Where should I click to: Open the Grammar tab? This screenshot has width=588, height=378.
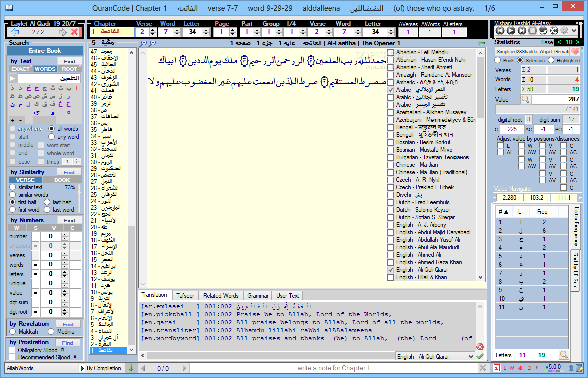258,296
